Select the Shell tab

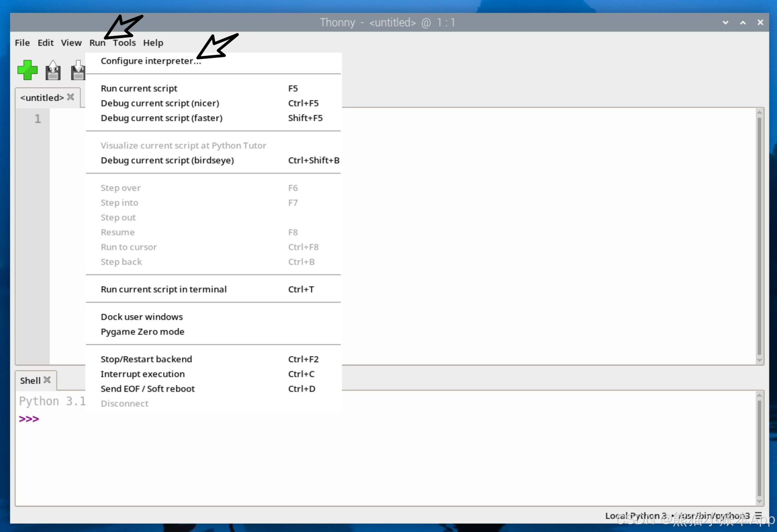(30, 380)
